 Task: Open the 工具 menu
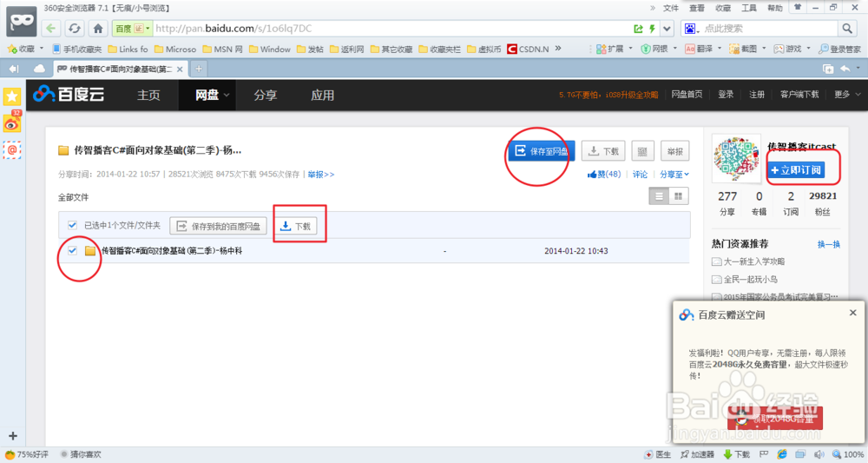coord(748,8)
